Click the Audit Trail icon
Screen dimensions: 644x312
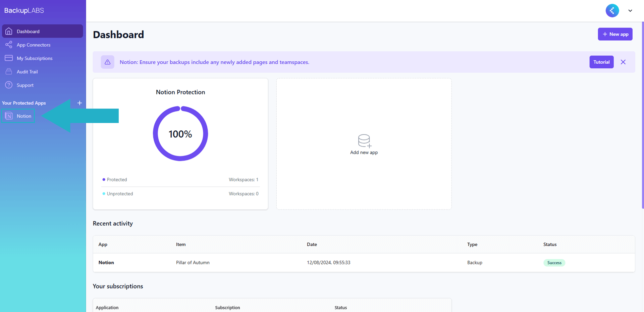coord(9,71)
